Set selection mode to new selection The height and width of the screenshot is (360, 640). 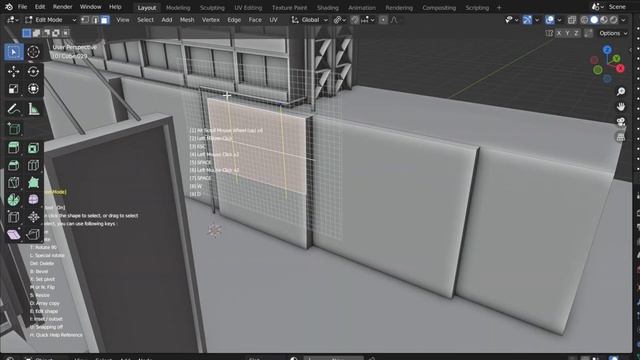point(27,33)
